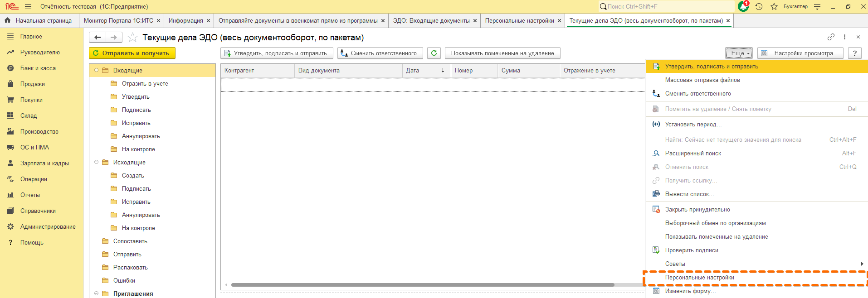Sort by the Дата column header
This screenshot has height=298, width=868.
coord(426,70)
